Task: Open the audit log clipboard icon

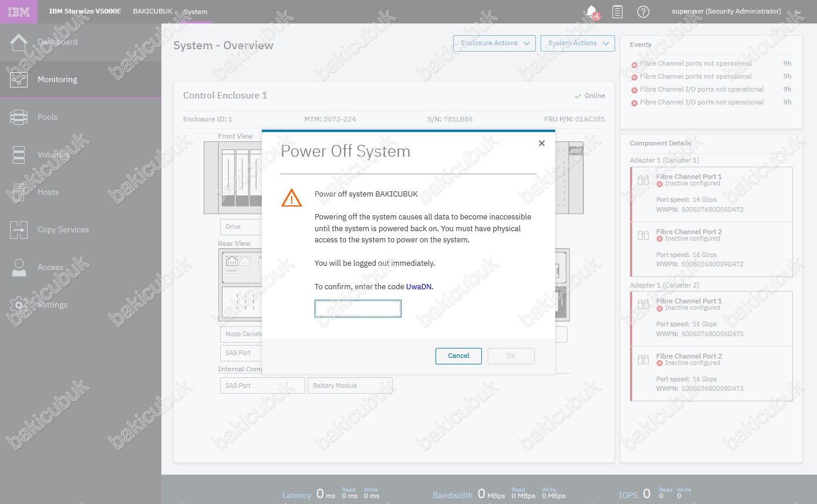Action: [x=617, y=12]
